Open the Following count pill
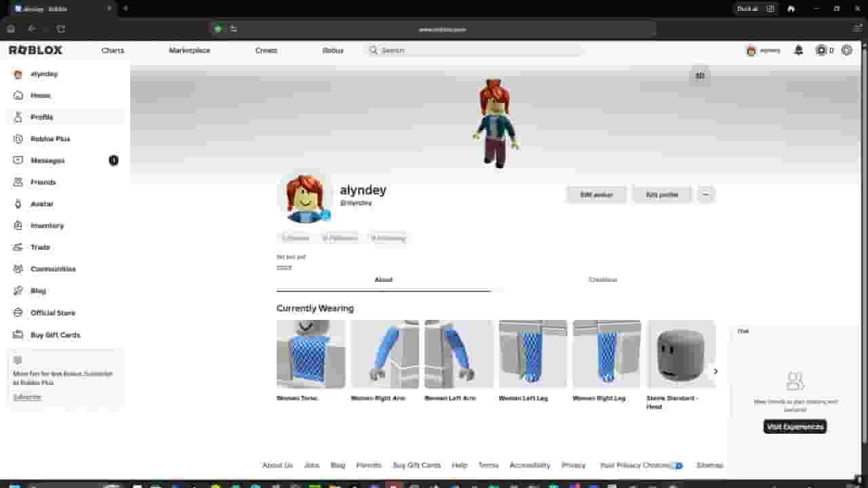The width and height of the screenshot is (868, 488). (389, 238)
